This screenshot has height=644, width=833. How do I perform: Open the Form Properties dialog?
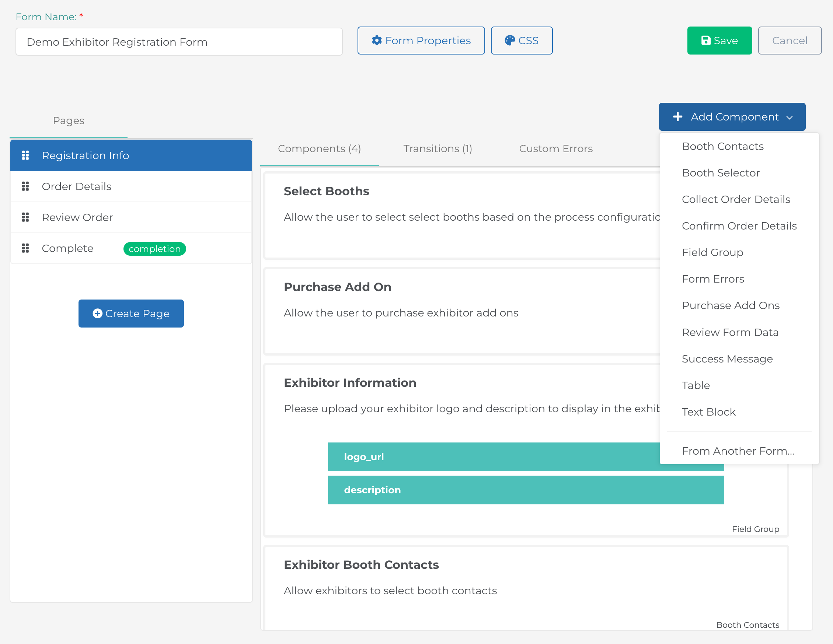[x=421, y=41]
